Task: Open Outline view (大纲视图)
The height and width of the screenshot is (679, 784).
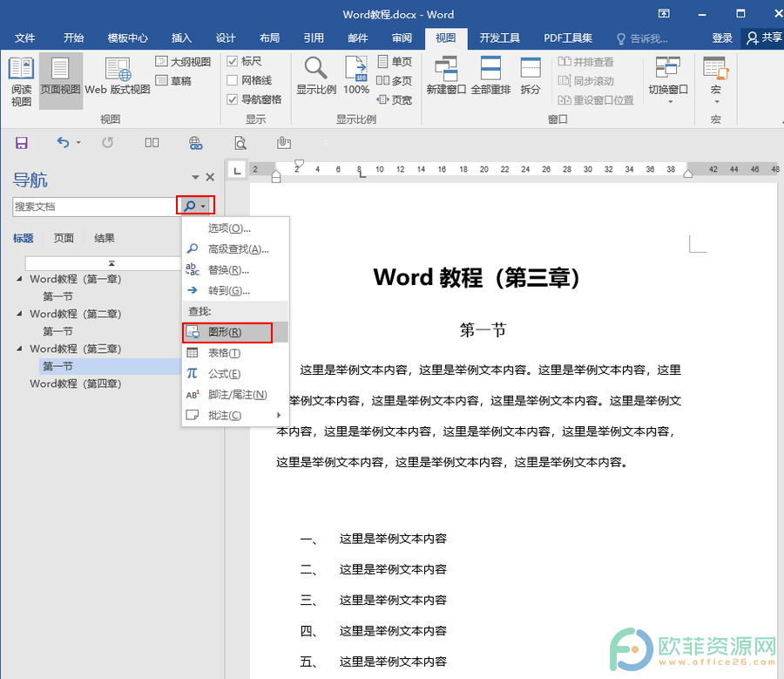Action: click(183, 62)
